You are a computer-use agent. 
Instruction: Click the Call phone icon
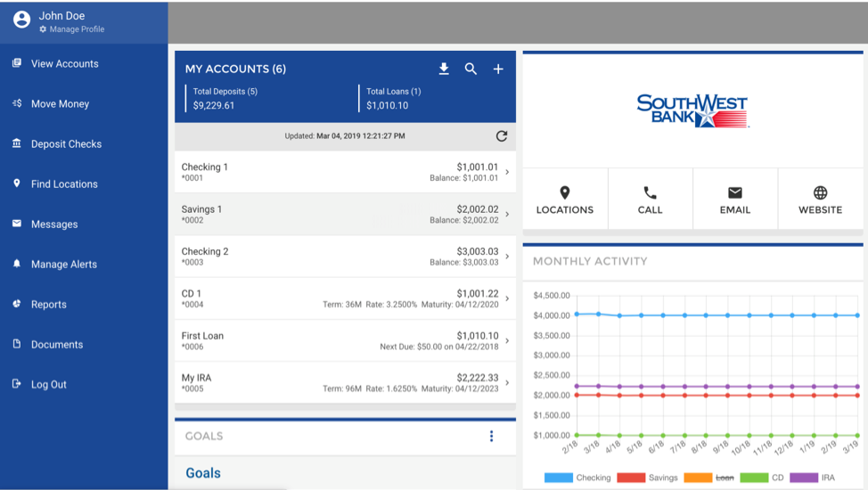(x=650, y=193)
